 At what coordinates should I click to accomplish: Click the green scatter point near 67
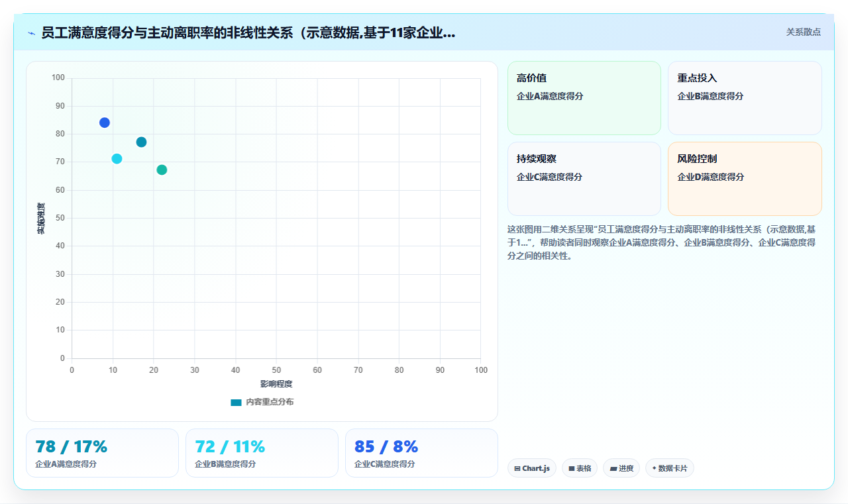point(162,170)
